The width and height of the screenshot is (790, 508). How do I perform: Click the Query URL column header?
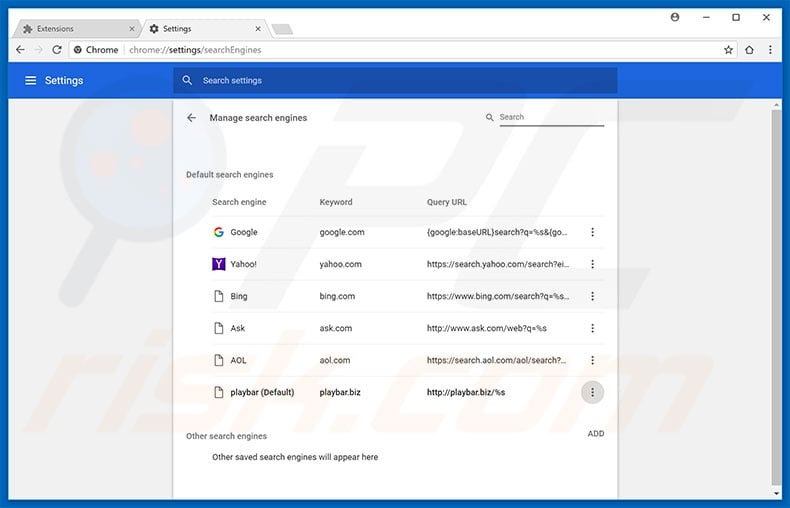coord(446,202)
